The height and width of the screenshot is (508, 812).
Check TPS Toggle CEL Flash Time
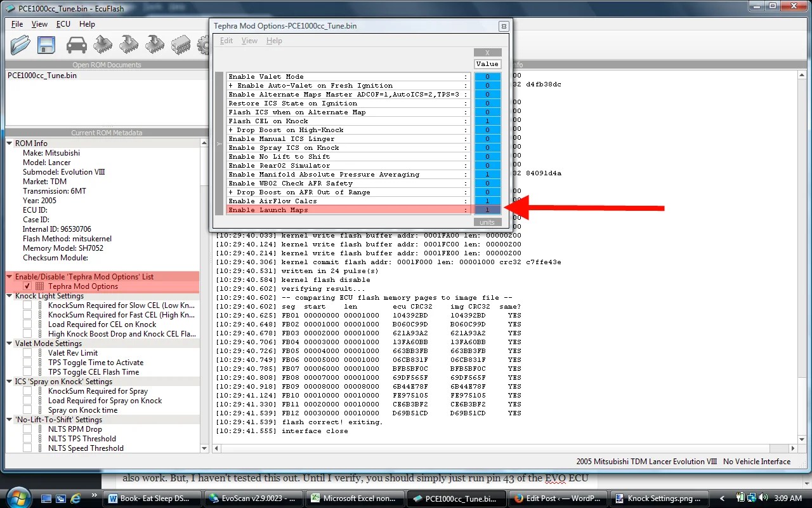point(27,372)
